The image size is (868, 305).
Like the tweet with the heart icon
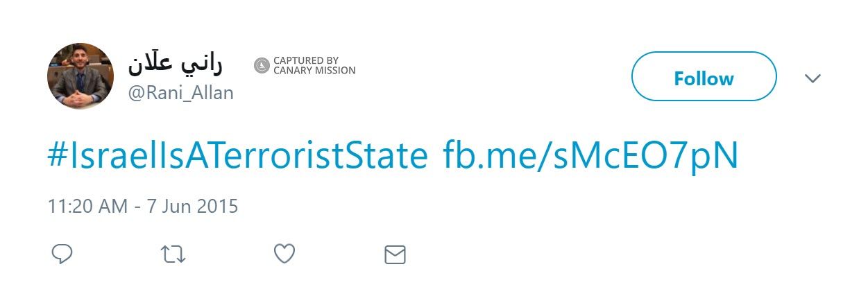(284, 254)
